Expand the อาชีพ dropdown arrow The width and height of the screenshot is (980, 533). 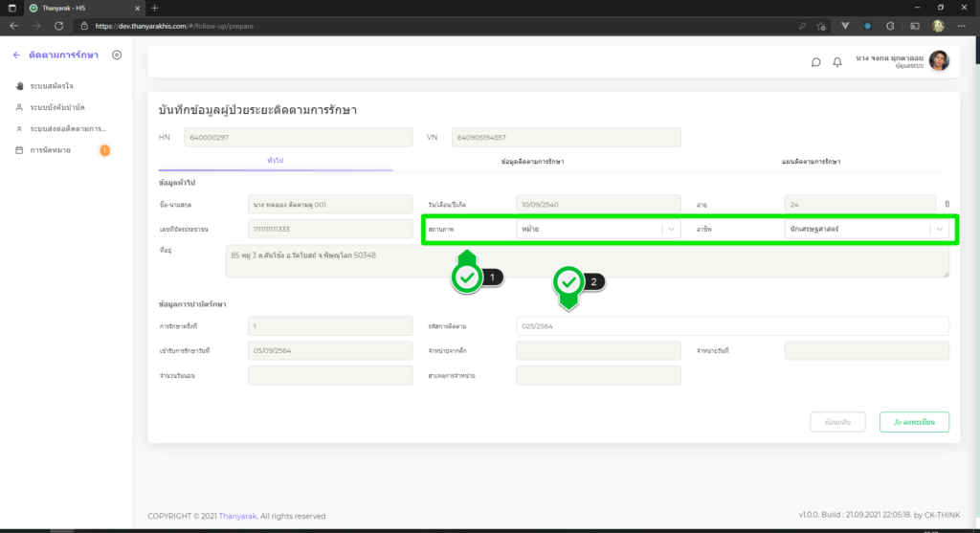(x=940, y=230)
